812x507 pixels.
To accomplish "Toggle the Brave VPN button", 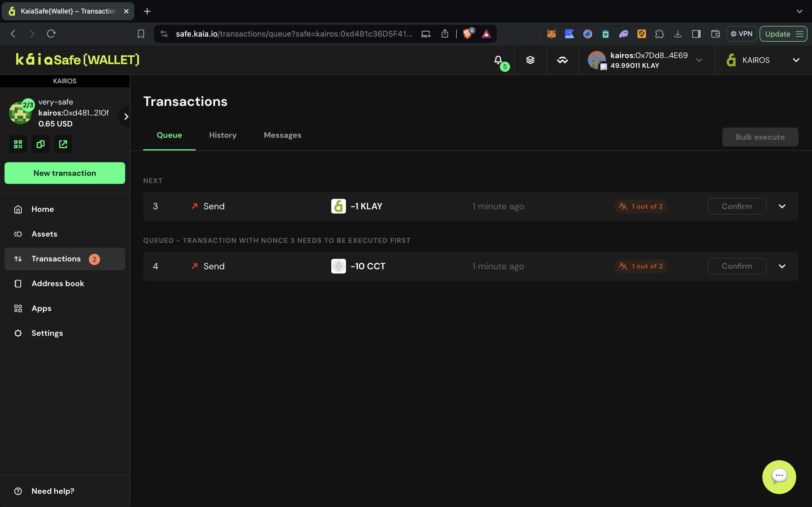I will coord(742,34).
